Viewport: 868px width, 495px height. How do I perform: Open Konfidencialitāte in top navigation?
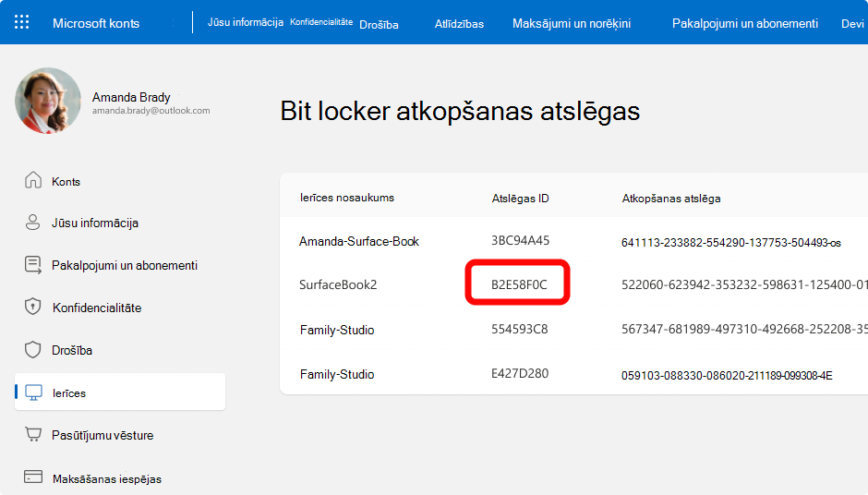click(321, 22)
